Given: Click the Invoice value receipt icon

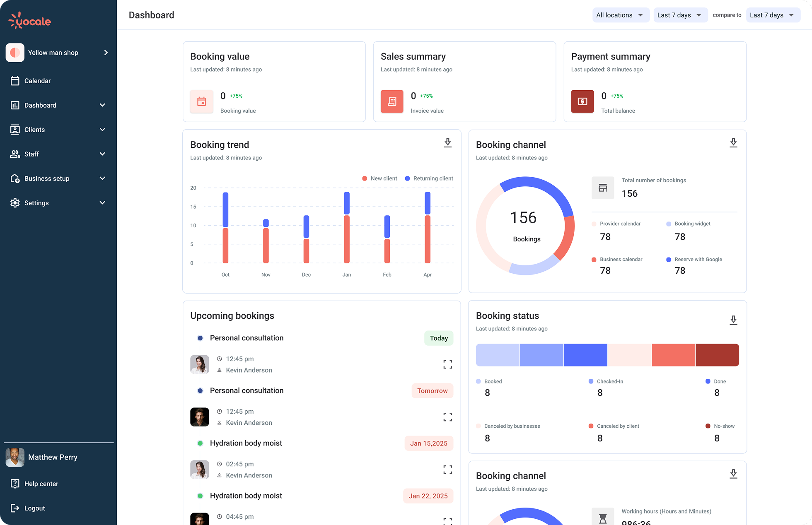Looking at the screenshot, I should point(392,101).
